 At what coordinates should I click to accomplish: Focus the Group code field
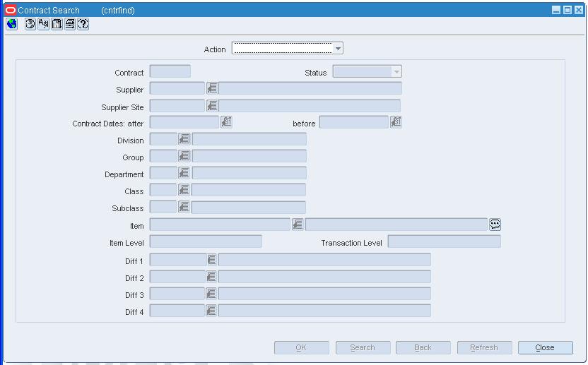[163, 156]
